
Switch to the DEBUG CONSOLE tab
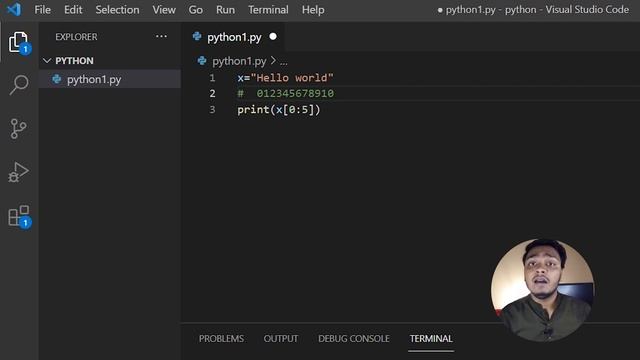click(354, 338)
